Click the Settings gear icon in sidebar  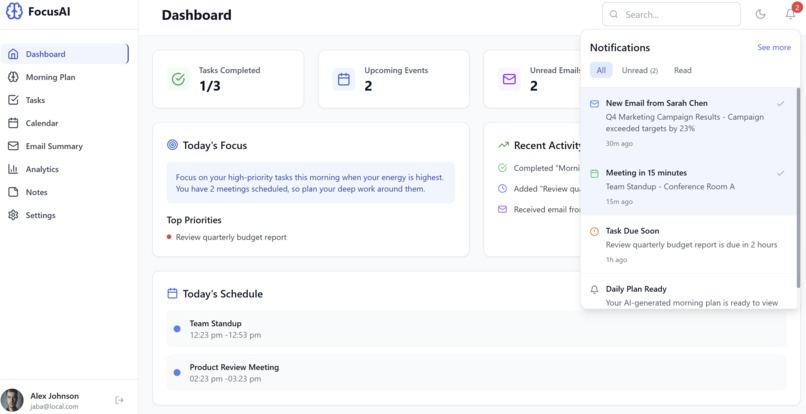[x=13, y=215]
